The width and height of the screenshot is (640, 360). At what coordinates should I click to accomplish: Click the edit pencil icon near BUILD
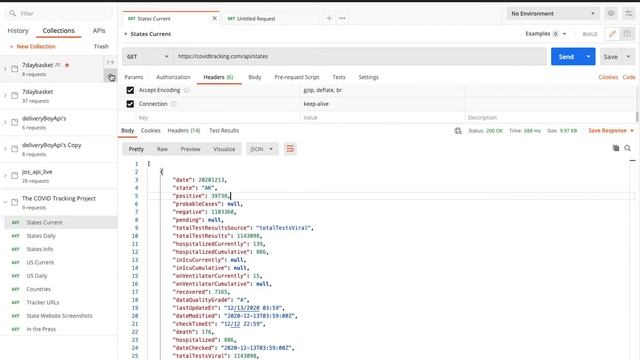point(612,34)
